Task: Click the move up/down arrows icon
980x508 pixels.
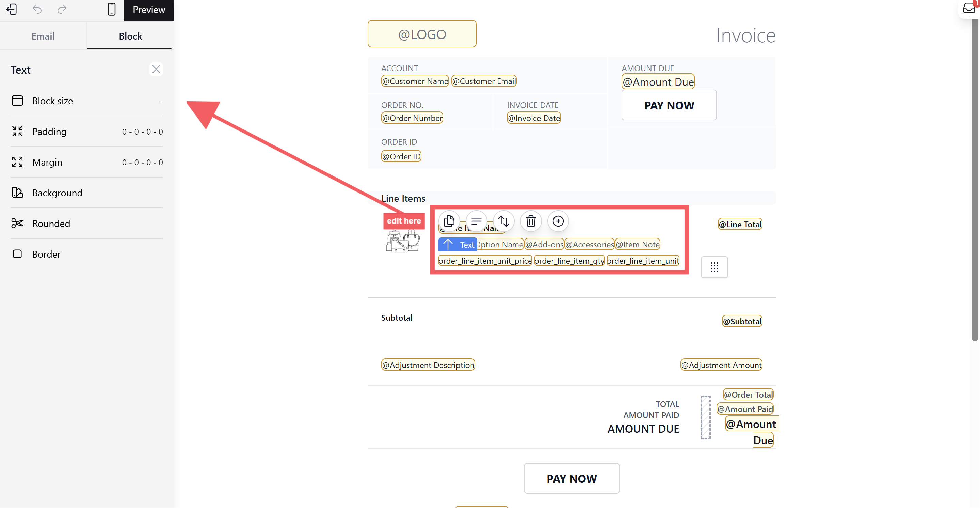Action: point(504,221)
